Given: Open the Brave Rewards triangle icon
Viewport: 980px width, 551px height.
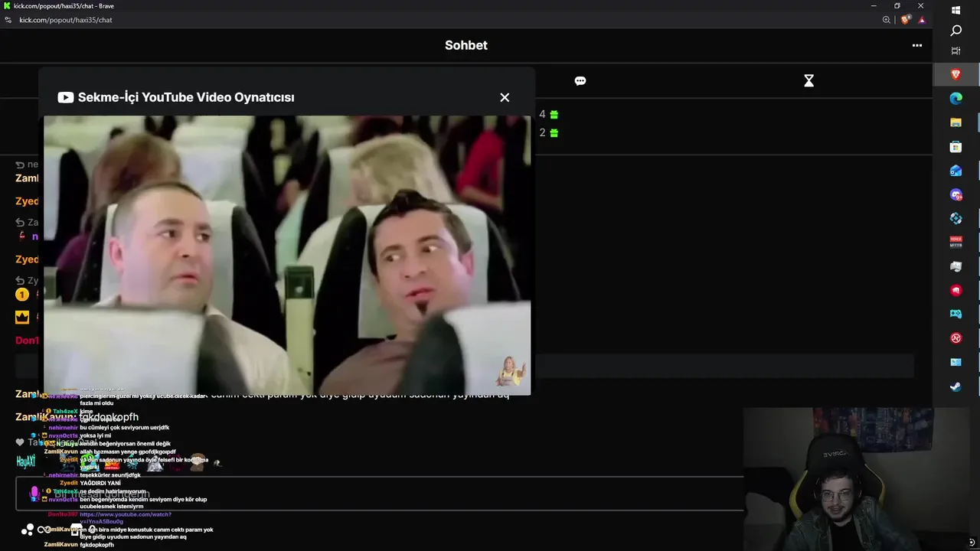Looking at the screenshot, I should [x=922, y=20].
